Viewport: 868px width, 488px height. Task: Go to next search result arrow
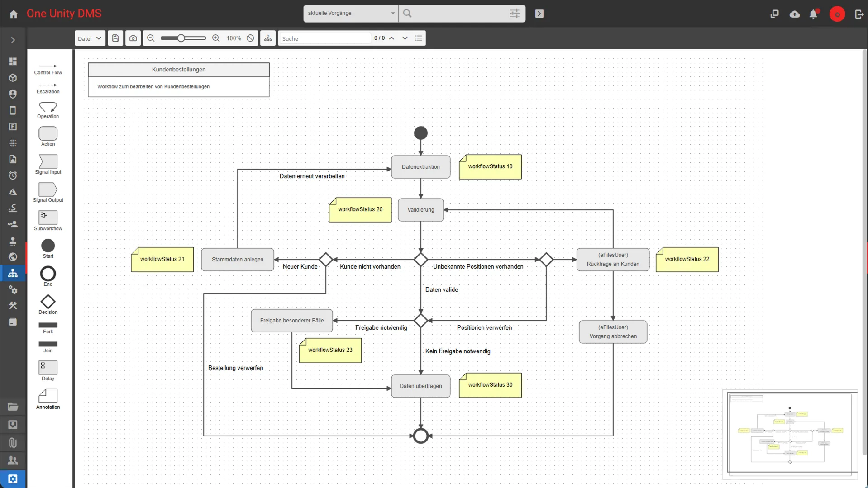point(405,38)
